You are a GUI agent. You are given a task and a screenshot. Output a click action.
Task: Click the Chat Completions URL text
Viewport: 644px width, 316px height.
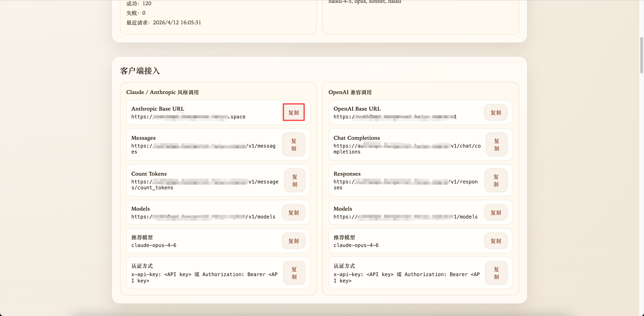point(407,149)
